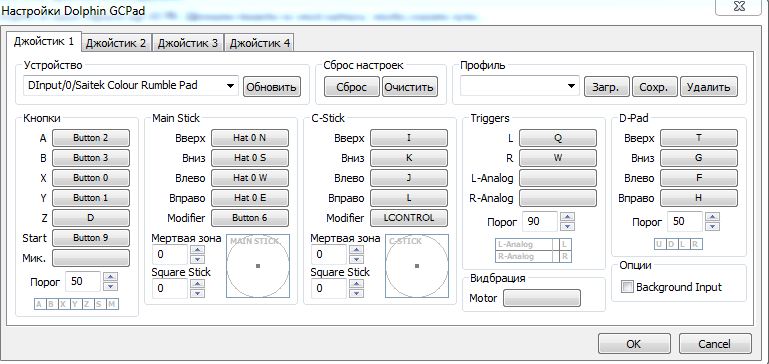
Task: Assign the empty L-Analog mapping
Action: (558, 178)
